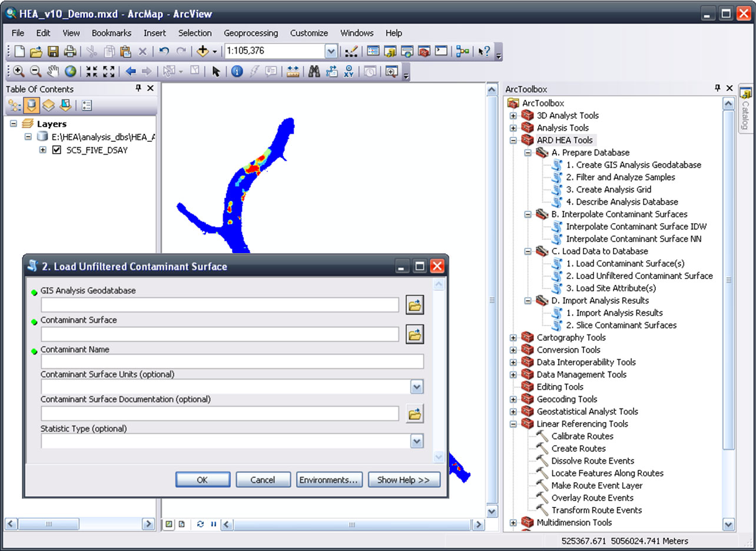The image size is (756, 551).
Task: Expand the SC5_FIVE_DSAY layer node
Action: [42, 150]
